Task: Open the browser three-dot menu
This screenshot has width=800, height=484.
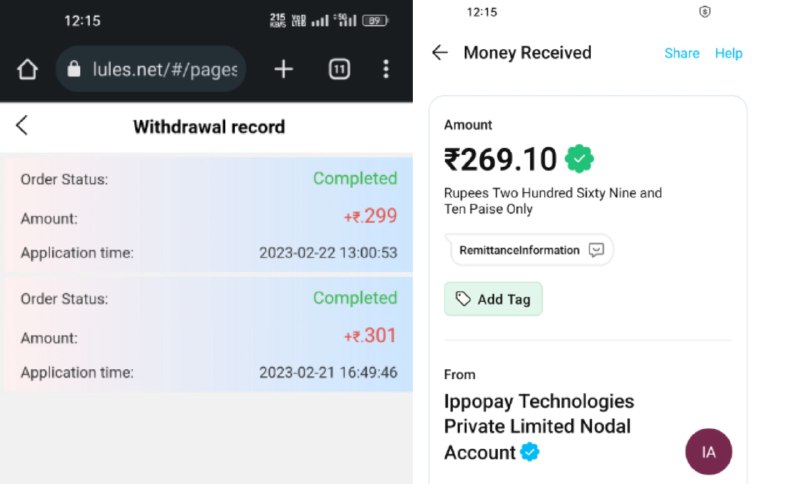Action: pos(386,69)
